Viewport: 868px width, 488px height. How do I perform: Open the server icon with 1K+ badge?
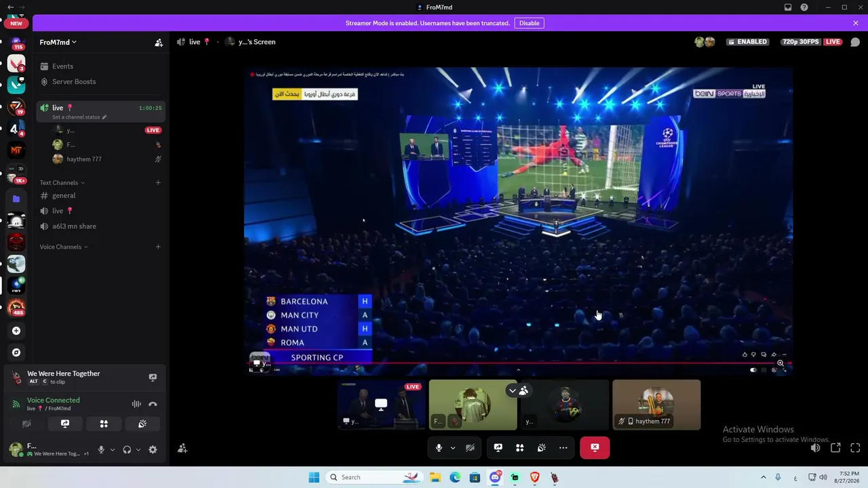16,175
